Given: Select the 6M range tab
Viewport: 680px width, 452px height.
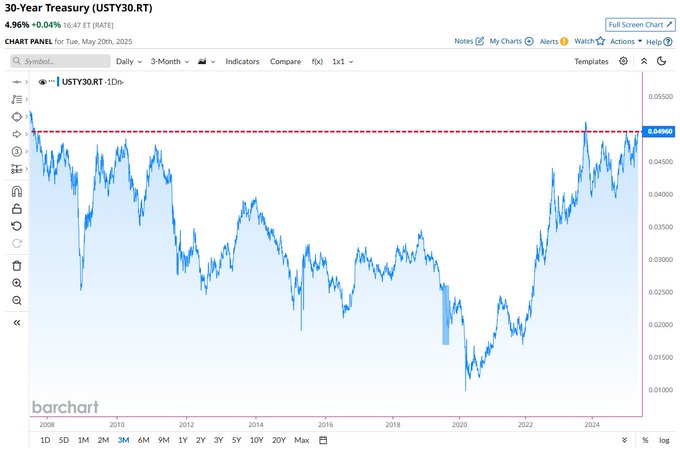Looking at the screenshot, I should coord(143,440).
